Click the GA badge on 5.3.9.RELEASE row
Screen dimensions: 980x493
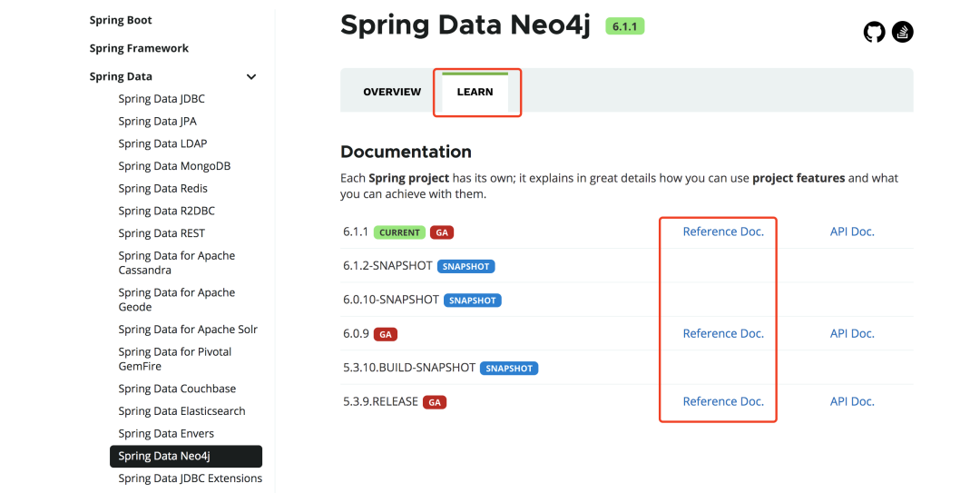435,402
